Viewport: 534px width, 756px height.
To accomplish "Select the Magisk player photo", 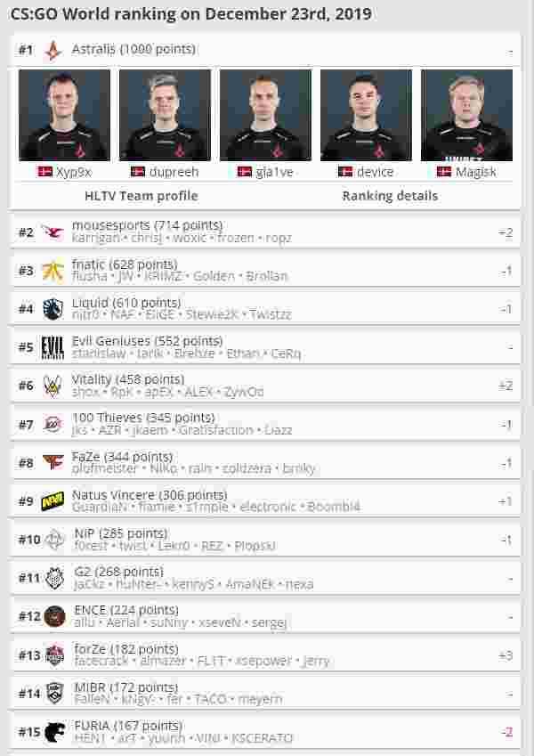I will (466, 115).
